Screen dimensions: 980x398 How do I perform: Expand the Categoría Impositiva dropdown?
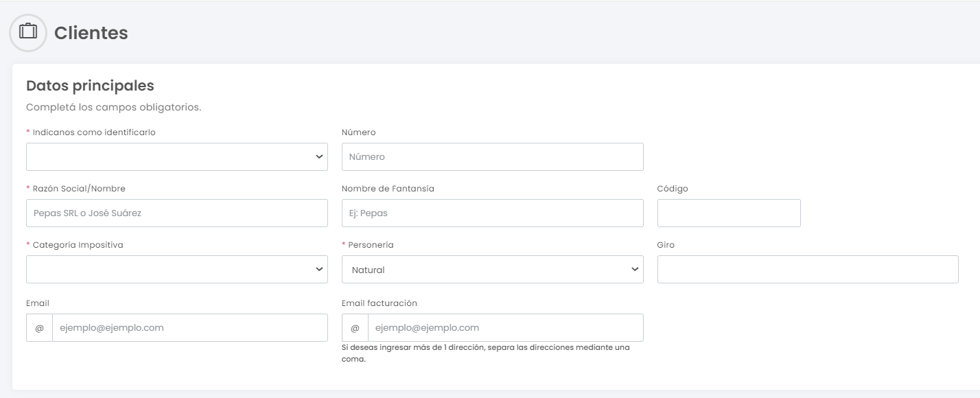pyautogui.click(x=177, y=269)
